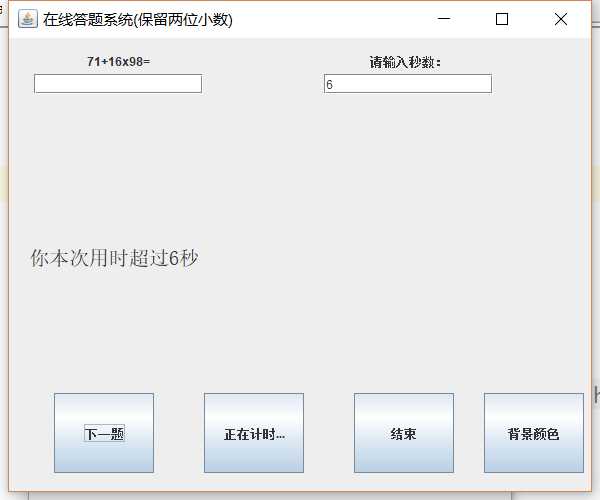Click the 请输入秒数: label

[405, 62]
